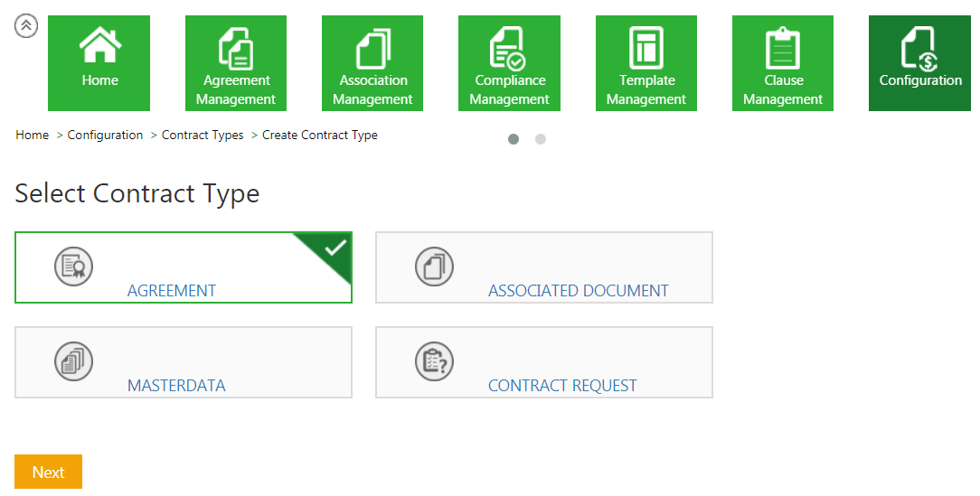Image resolution: width=980 pixels, height=496 pixels.
Task: Select the Configuration tile
Action: [920, 63]
